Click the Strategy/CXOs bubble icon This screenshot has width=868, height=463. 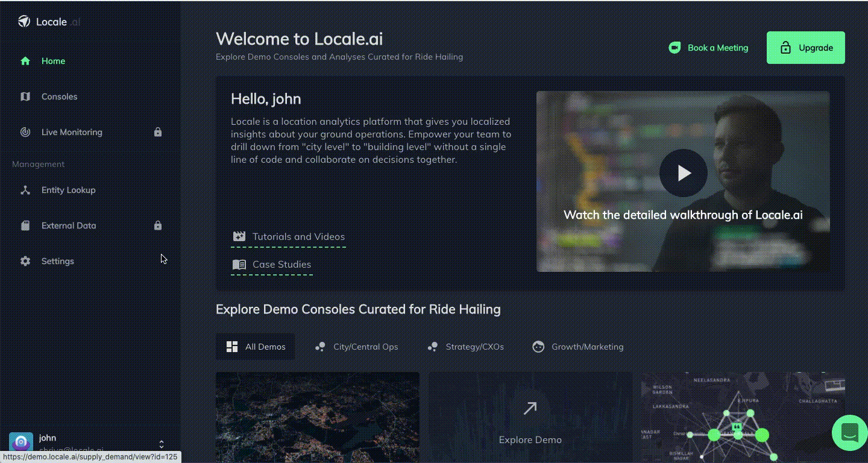[x=432, y=347]
